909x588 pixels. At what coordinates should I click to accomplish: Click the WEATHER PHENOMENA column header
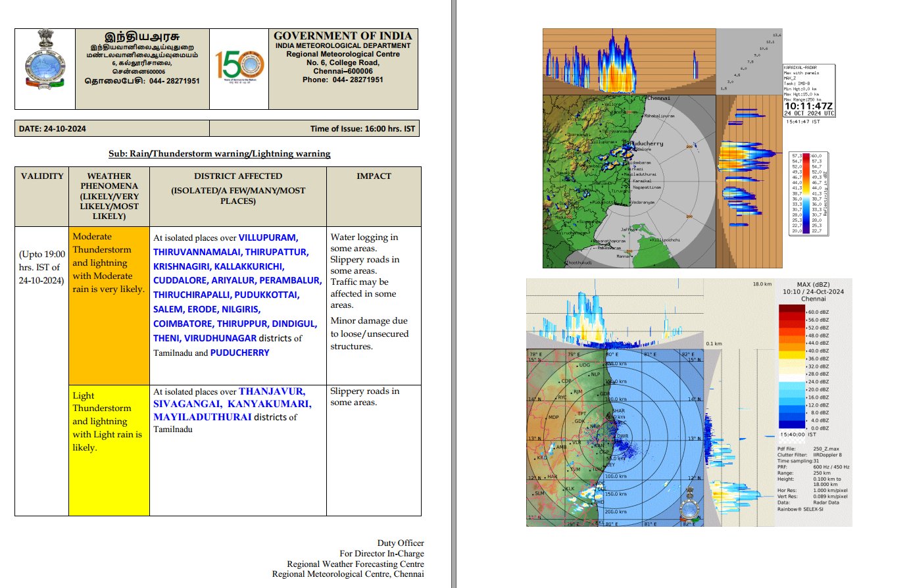coord(109,196)
